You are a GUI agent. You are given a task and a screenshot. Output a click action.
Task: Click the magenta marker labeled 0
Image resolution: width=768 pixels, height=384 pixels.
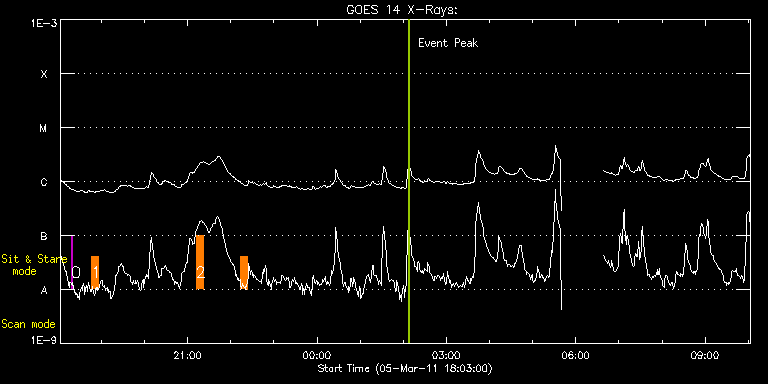[x=72, y=263]
